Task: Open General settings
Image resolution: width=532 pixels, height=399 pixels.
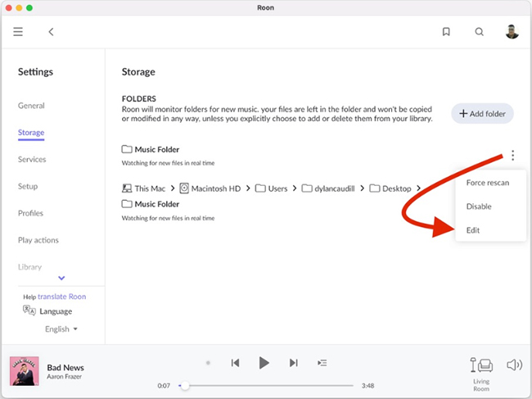Action: (x=31, y=106)
